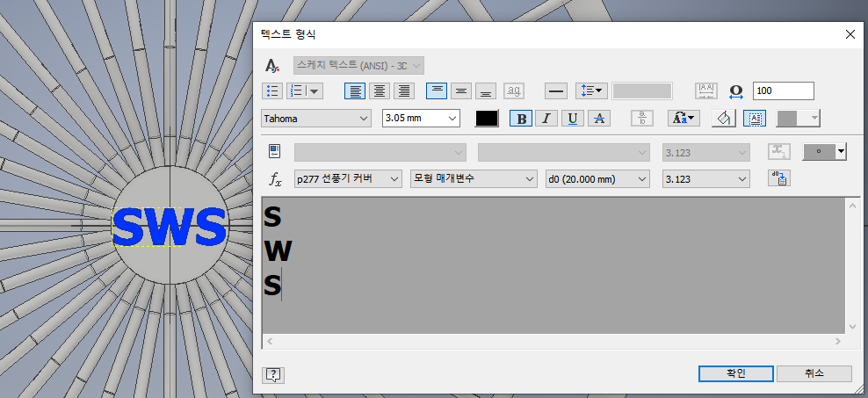Set middle vertical justification

(461, 90)
